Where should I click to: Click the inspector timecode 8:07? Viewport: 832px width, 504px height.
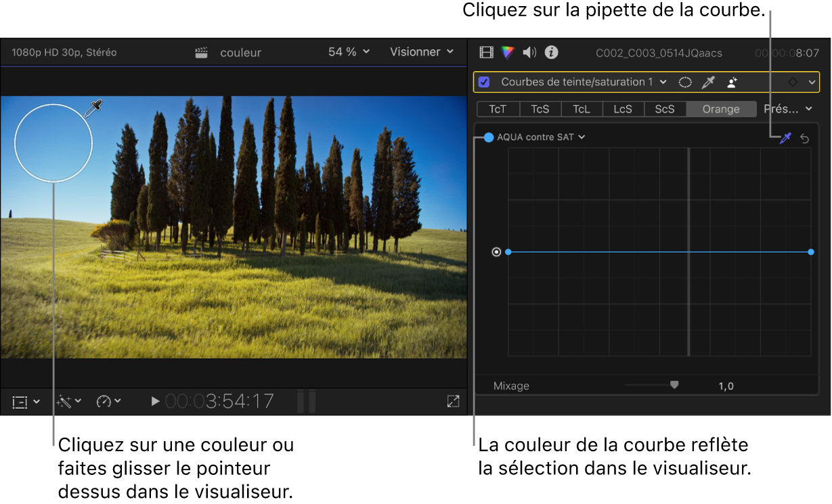pyautogui.click(x=787, y=53)
